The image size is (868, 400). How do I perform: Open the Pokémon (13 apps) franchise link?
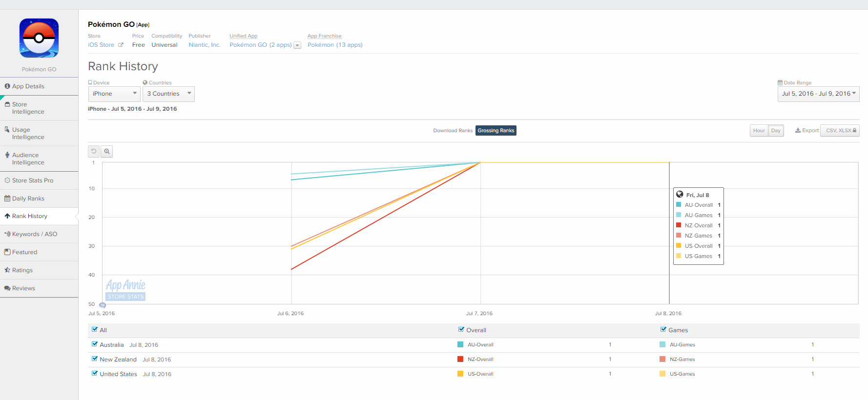pos(335,45)
